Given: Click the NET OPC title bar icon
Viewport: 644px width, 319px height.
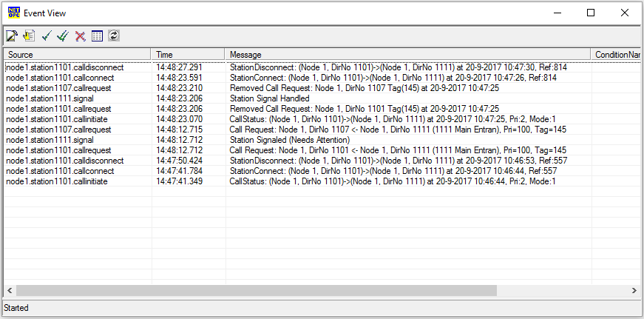Looking at the screenshot, I should coord(13,13).
